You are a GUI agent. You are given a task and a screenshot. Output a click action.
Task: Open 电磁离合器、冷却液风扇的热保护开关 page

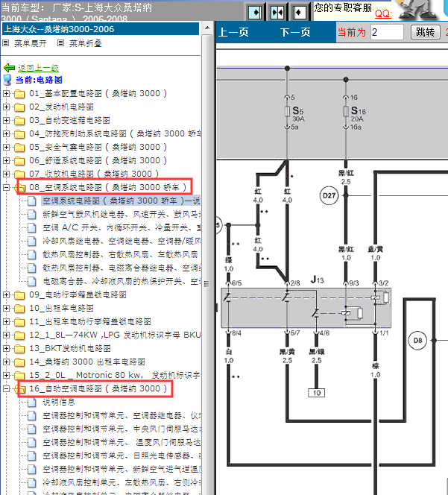(122, 281)
